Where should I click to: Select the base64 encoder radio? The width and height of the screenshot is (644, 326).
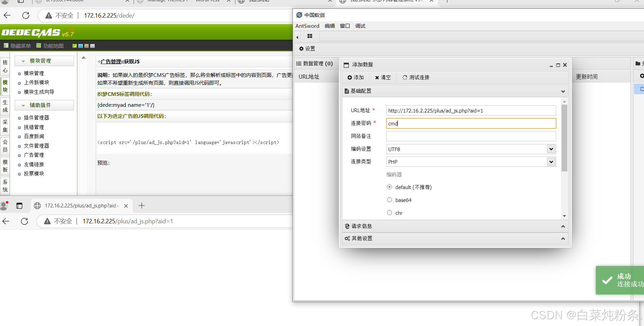(x=390, y=200)
